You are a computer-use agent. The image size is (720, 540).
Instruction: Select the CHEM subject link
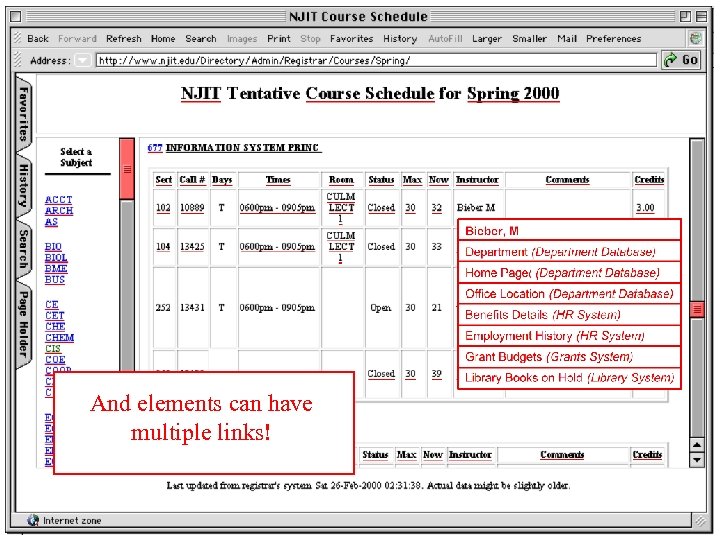(59, 338)
